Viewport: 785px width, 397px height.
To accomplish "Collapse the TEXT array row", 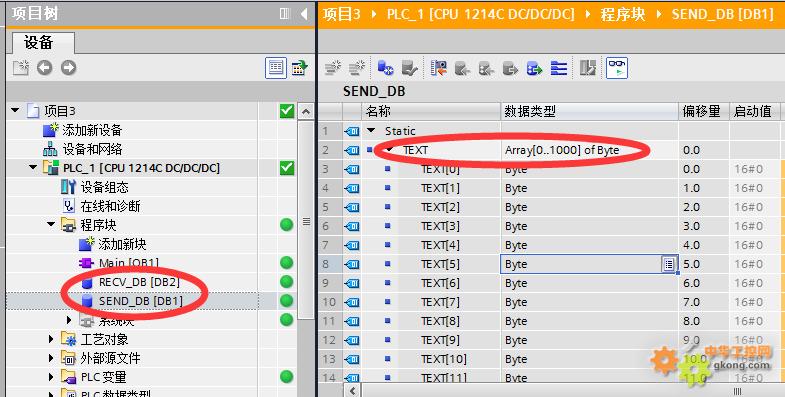I will (389, 149).
